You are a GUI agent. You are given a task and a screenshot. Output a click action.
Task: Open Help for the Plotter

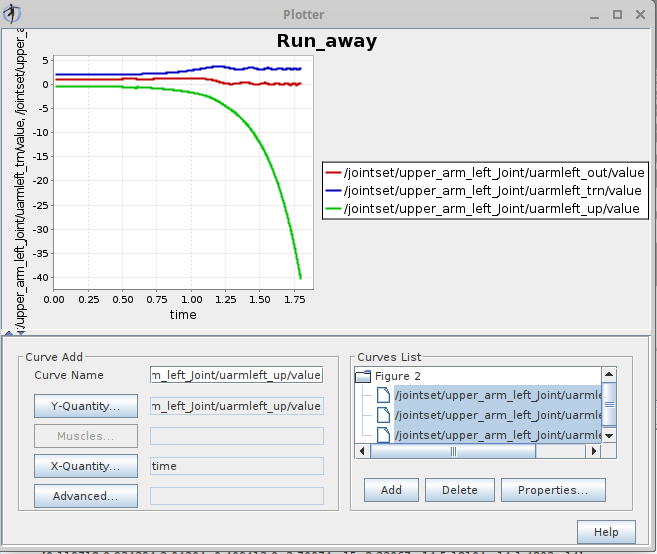click(606, 532)
